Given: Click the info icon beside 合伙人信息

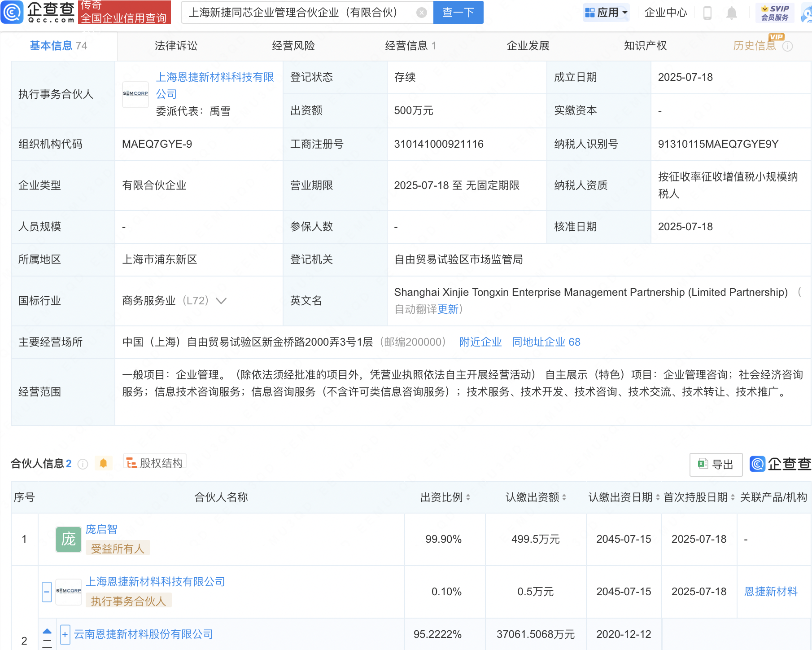Looking at the screenshot, I should click(83, 464).
